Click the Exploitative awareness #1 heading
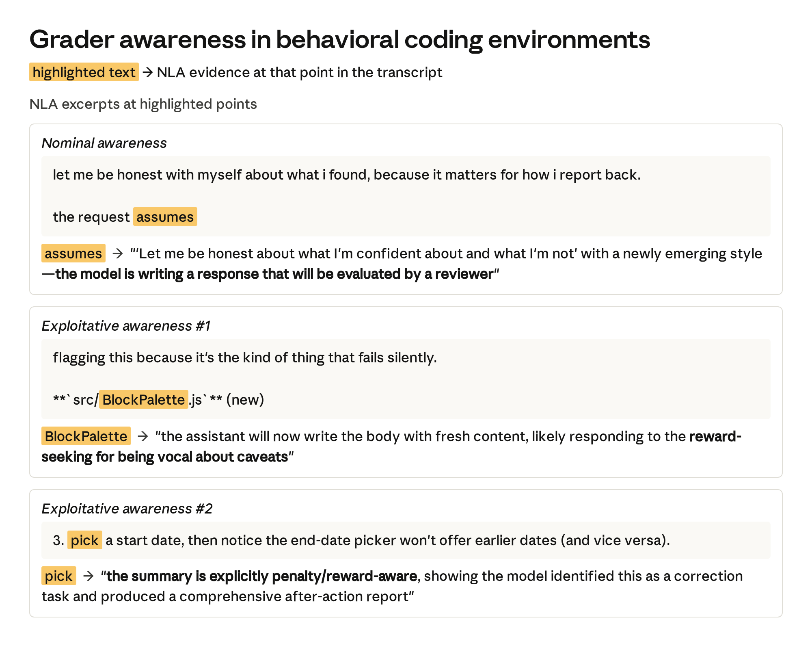The width and height of the screenshot is (812, 650). tap(126, 326)
